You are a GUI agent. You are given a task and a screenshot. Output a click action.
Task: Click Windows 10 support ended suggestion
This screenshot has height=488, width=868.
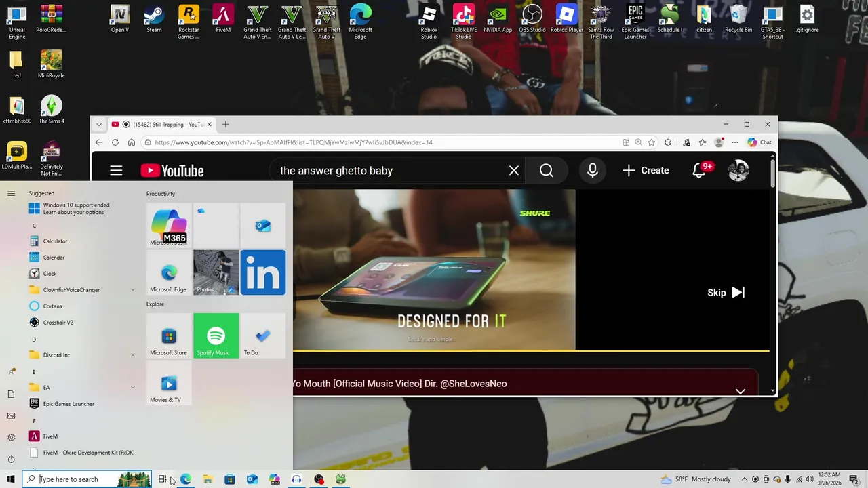pyautogui.click(x=81, y=209)
